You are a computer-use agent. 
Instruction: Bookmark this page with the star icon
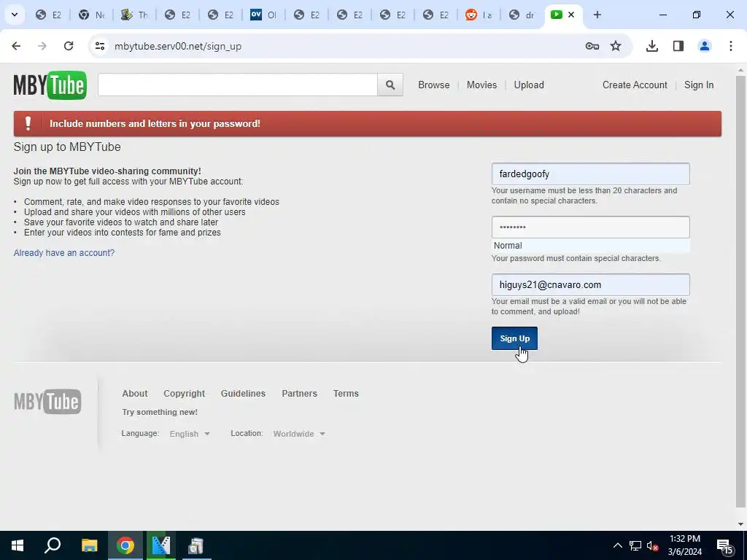[x=616, y=46]
